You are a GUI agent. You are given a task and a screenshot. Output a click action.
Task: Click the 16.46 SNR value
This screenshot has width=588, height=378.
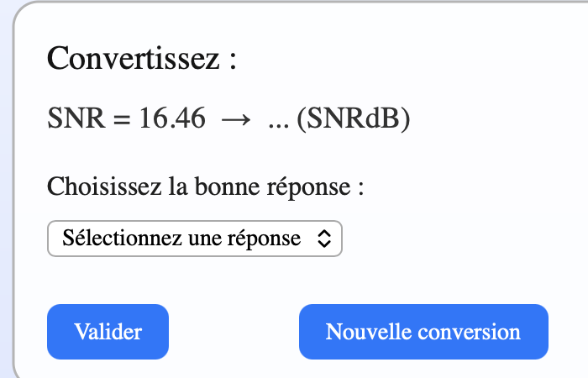[x=172, y=119]
